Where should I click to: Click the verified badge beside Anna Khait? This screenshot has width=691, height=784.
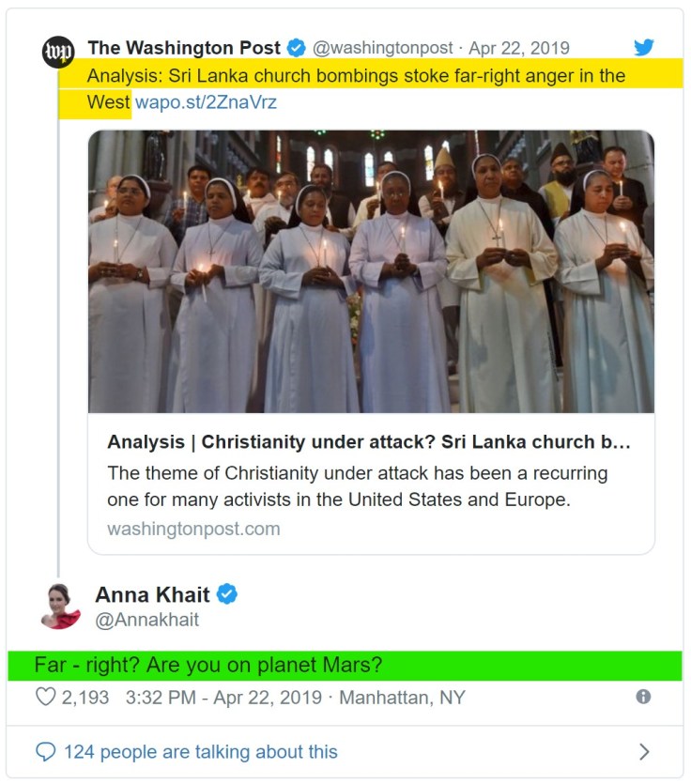[x=226, y=593]
